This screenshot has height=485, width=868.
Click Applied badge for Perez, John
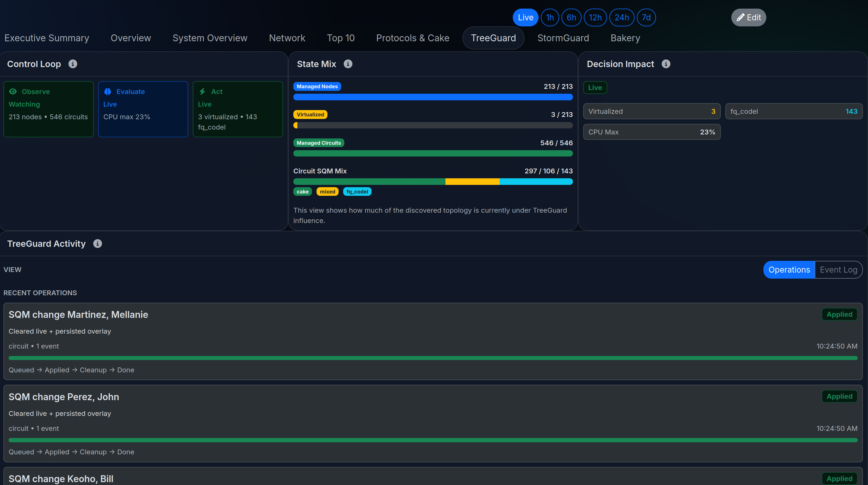coord(839,396)
